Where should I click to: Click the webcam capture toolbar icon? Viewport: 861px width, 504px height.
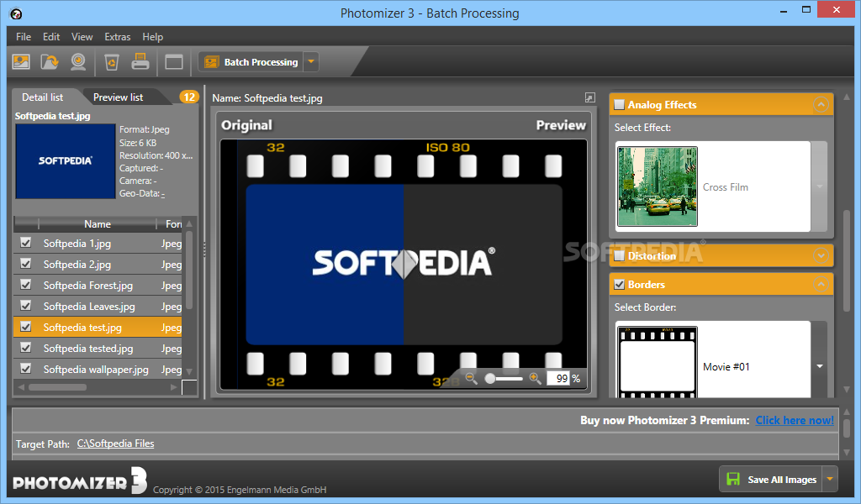(x=78, y=62)
